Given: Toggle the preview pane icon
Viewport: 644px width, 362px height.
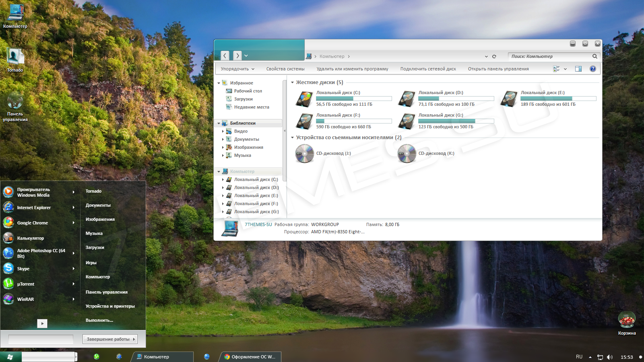Looking at the screenshot, I should (x=578, y=69).
